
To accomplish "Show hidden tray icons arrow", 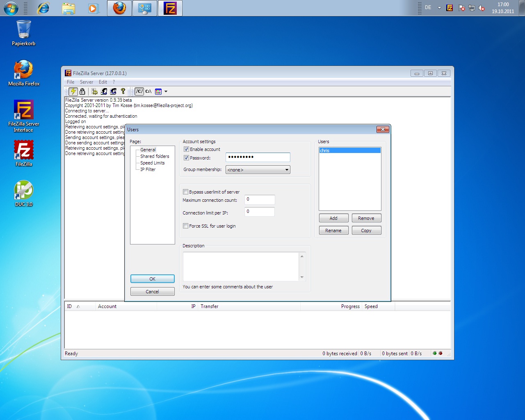I will pos(439,8).
